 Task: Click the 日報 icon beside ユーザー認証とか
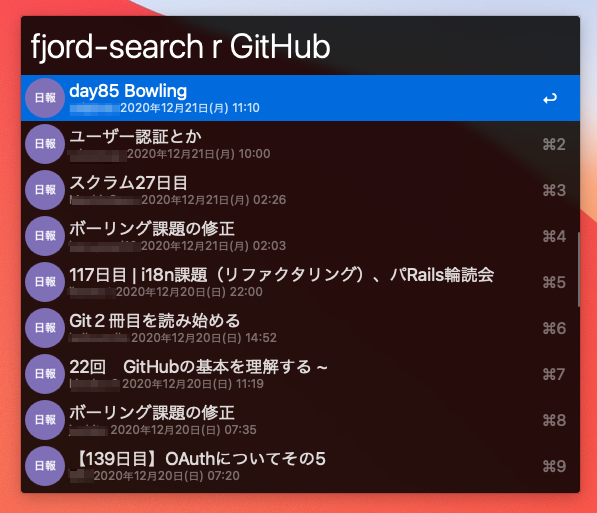[x=45, y=144]
